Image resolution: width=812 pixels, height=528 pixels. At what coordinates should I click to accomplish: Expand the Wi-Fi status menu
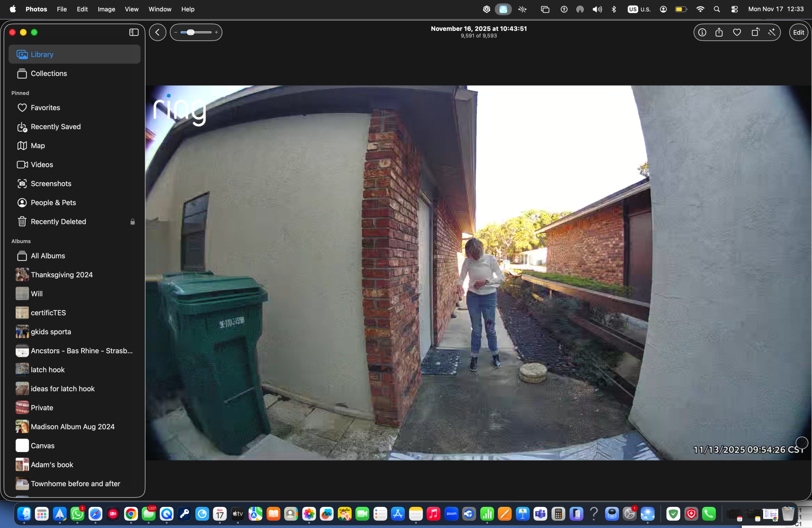click(x=700, y=9)
